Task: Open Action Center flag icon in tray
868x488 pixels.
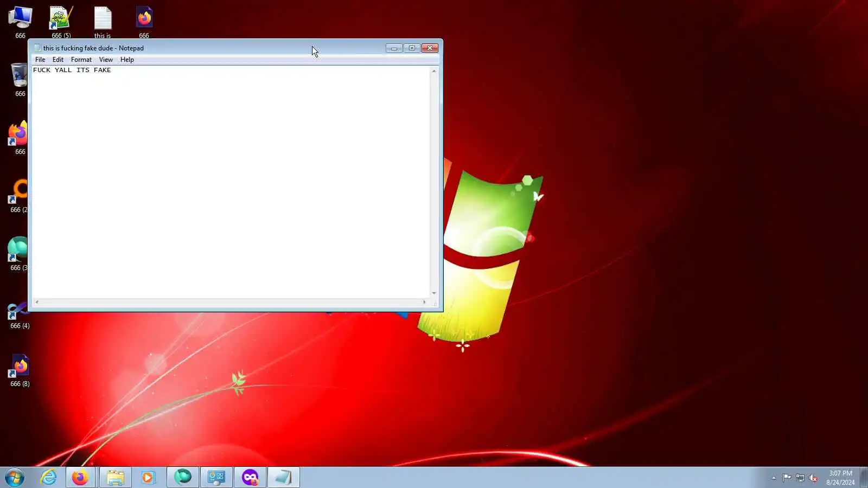Action: point(787,478)
